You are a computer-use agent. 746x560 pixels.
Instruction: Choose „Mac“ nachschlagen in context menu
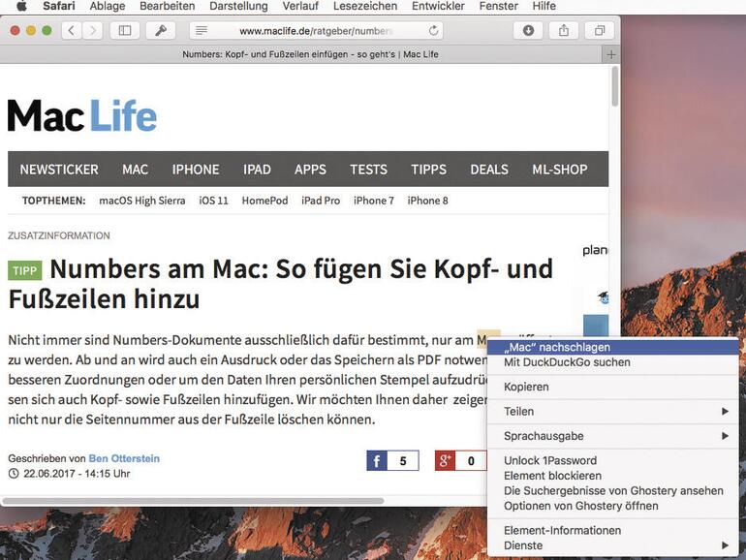pyautogui.click(x=612, y=347)
